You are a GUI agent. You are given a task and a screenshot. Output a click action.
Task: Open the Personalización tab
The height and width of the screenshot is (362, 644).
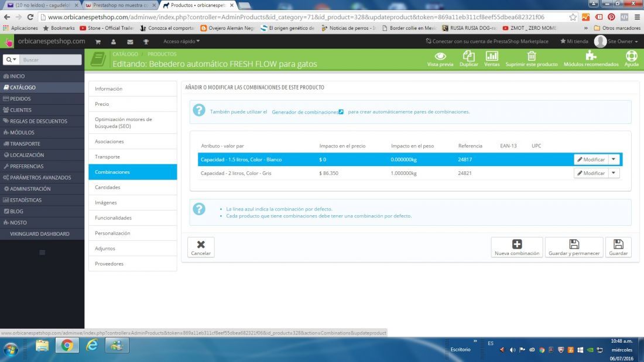[x=133, y=233]
